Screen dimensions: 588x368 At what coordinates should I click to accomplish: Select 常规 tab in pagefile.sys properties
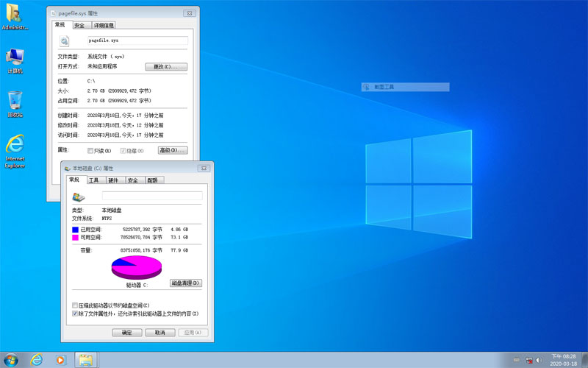click(60, 24)
